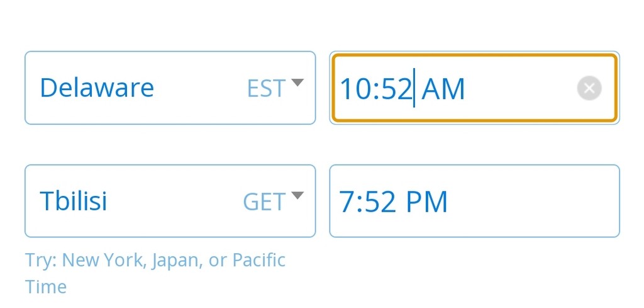Click the Tbilisi location field
This screenshot has width=644, height=308.
tap(170, 201)
